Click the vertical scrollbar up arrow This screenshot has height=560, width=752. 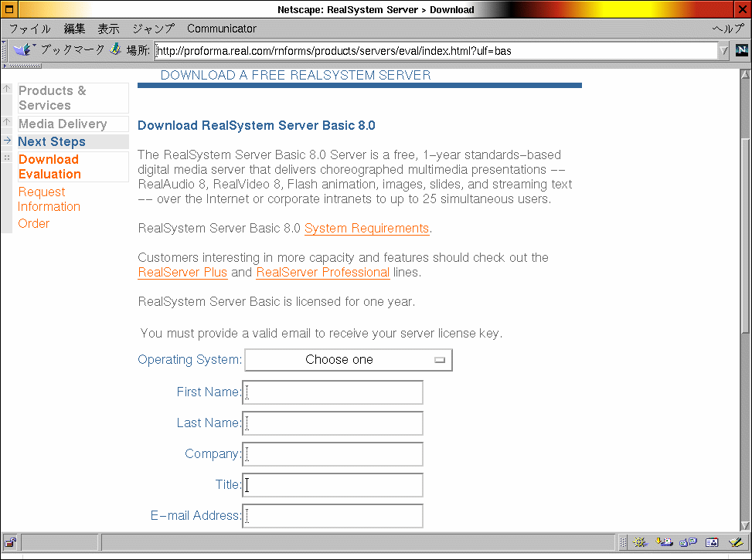[x=745, y=74]
